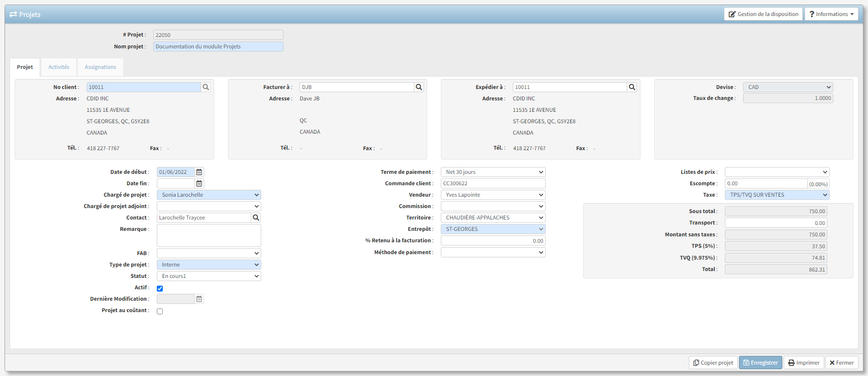Click the Nom projet input field
The height and width of the screenshot is (376, 868).
pos(218,47)
